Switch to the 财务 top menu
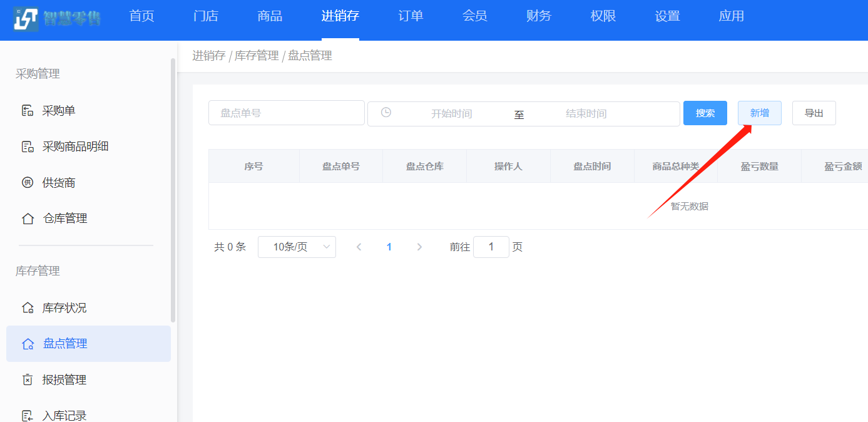The height and width of the screenshot is (422, 868). pos(539,16)
